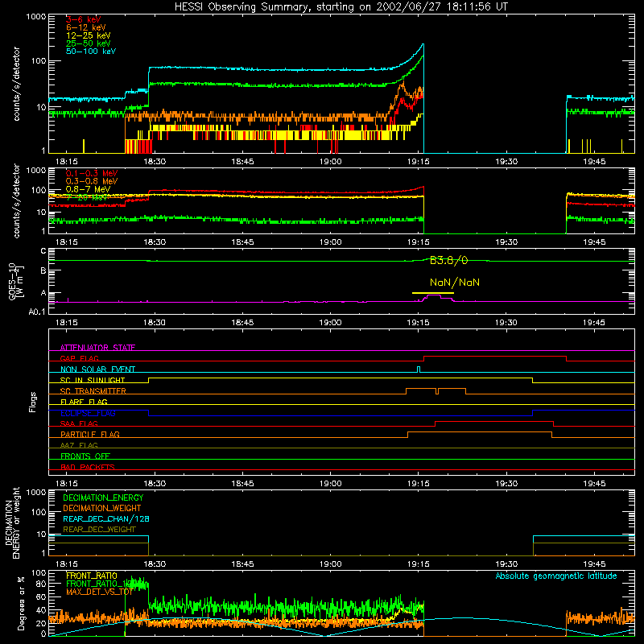The width and height of the screenshot is (644, 644).
Task: Click the 18:45 tick label under the MeV panel
Action: (242, 242)
